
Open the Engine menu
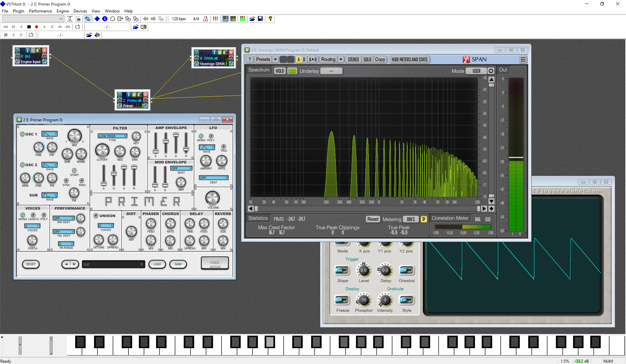click(x=63, y=11)
